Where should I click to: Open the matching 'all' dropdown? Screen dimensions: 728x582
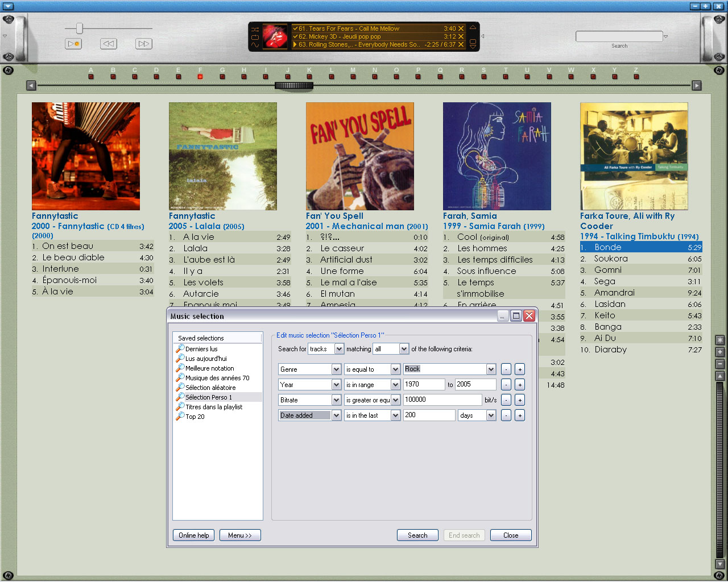pyautogui.click(x=404, y=349)
